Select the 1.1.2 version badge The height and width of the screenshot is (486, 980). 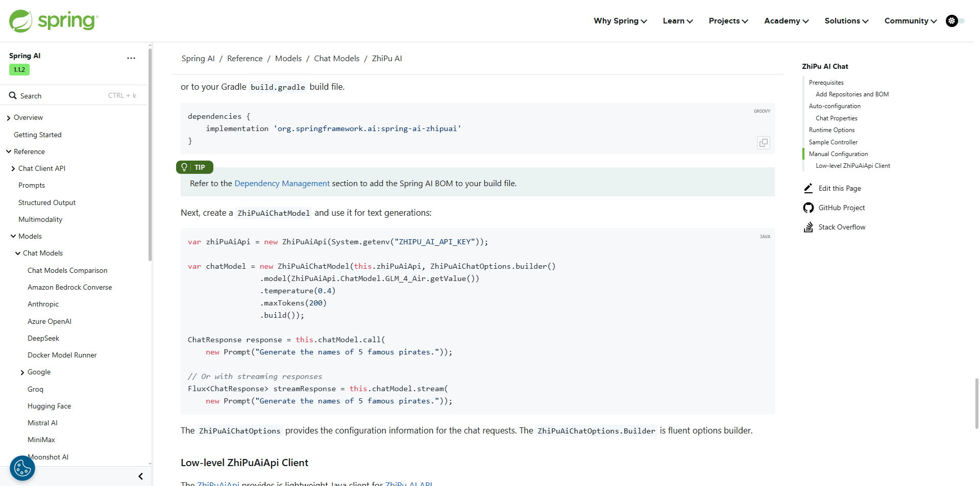pos(19,70)
